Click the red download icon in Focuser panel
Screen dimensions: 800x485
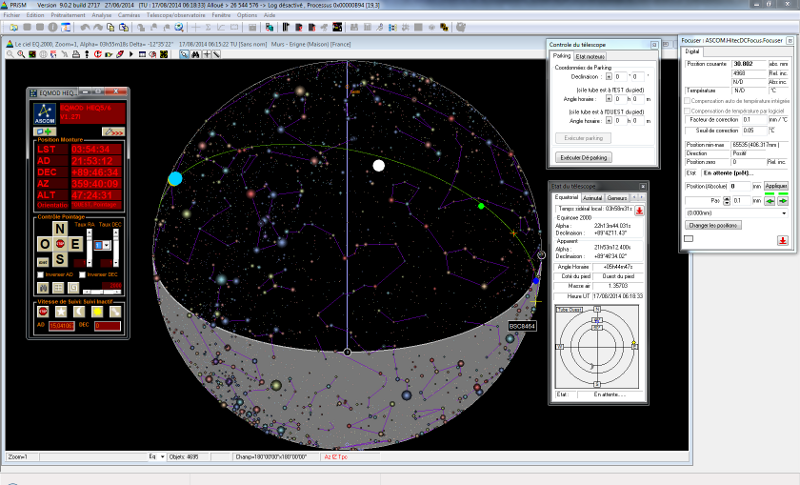coord(782,240)
